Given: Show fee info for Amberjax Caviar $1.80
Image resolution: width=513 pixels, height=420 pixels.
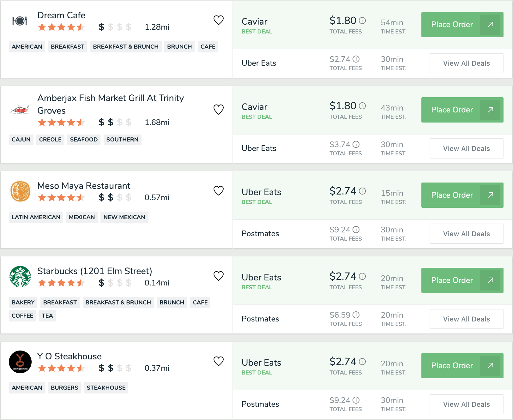Looking at the screenshot, I should coord(363,106).
